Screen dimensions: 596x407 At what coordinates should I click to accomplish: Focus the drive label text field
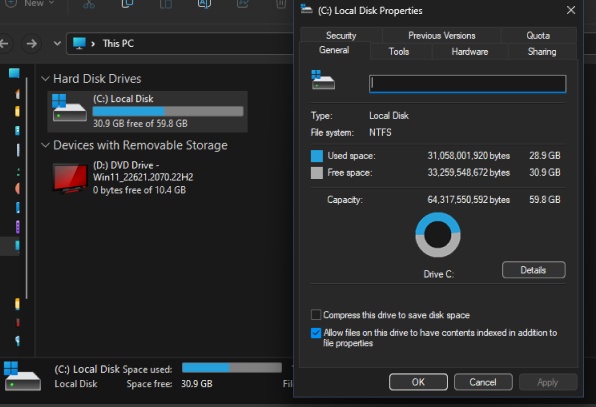[x=468, y=84]
